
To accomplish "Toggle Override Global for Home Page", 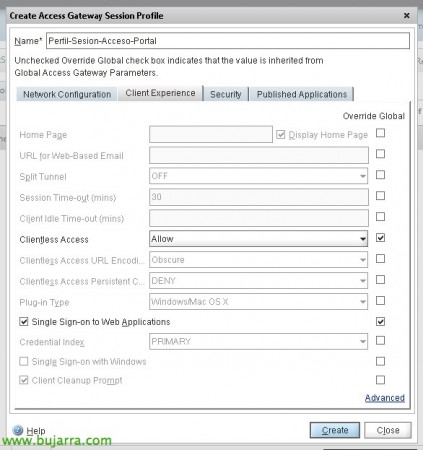I will (380, 133).
